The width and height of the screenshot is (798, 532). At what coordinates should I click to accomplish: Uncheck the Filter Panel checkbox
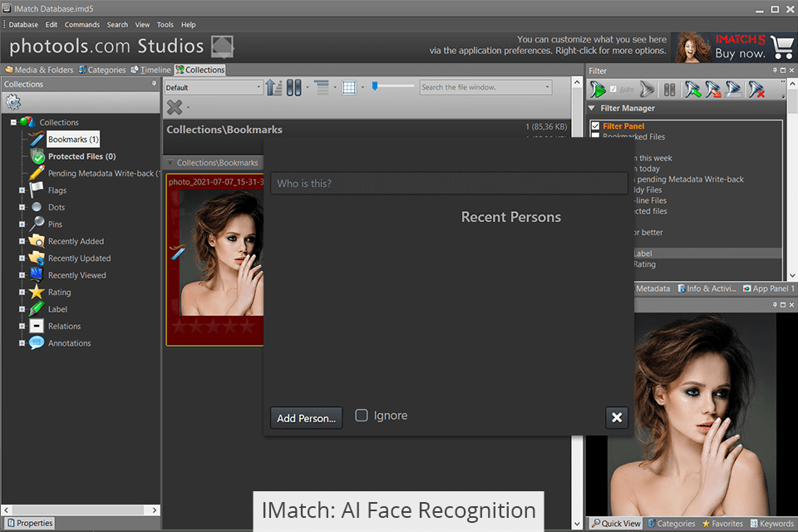tap(594, 126)
